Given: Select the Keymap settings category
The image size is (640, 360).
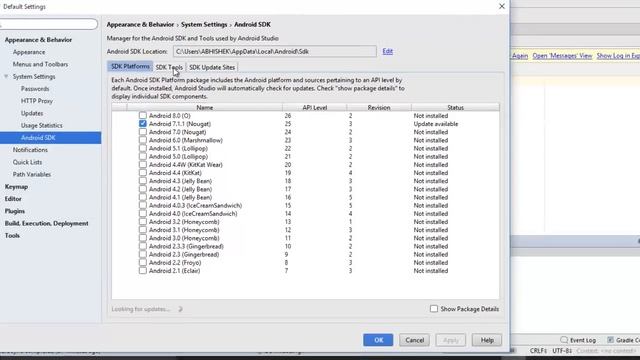Looking at the screenshot, I should click(x=16, y=187).
